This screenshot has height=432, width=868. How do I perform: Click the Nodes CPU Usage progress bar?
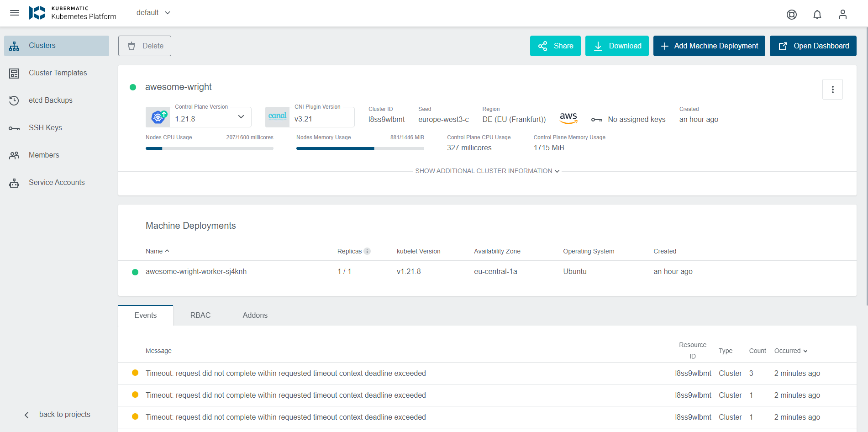point(209,148)
